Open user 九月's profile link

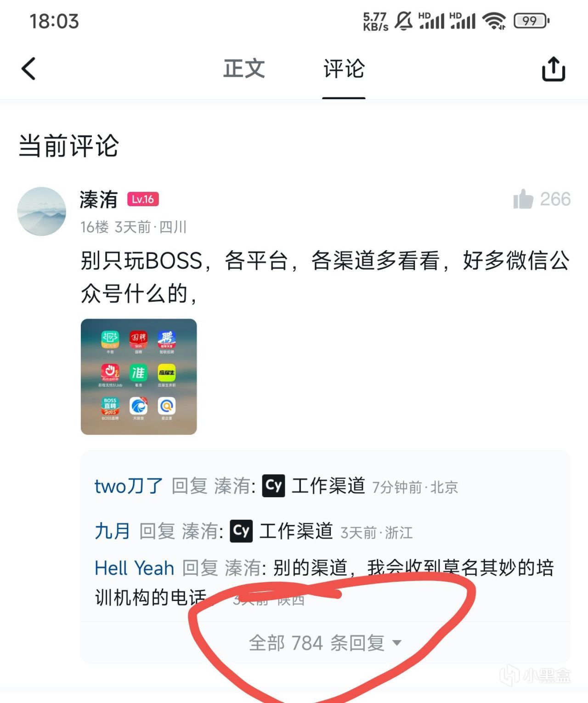click(x=113, y=531)
